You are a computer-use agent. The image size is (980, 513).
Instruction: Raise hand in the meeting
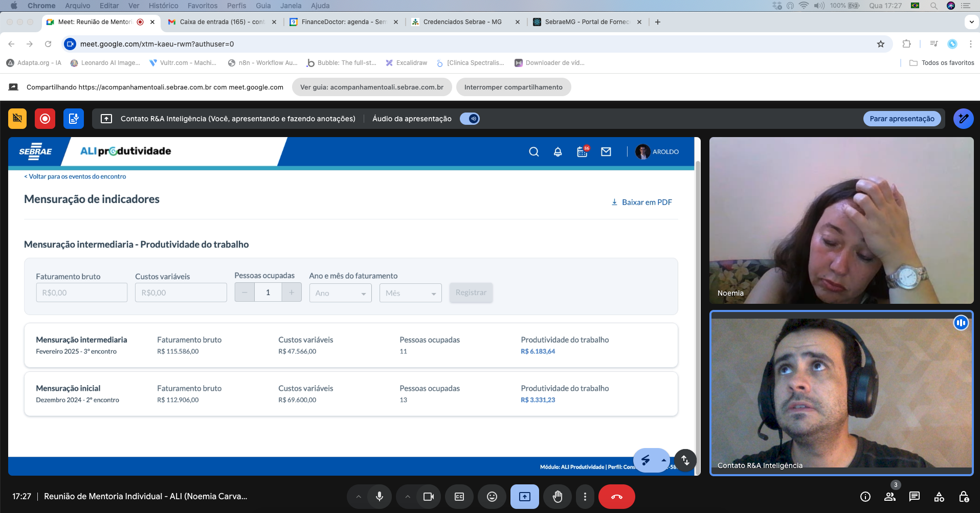[558, 497]
